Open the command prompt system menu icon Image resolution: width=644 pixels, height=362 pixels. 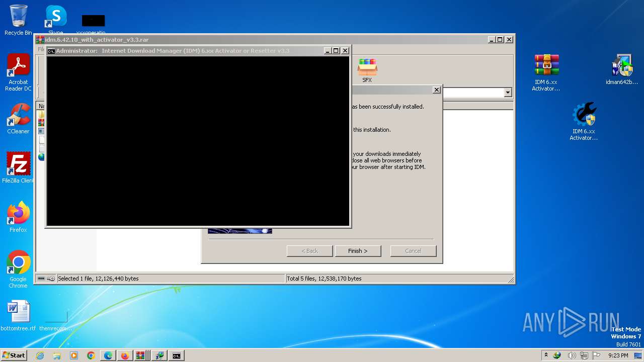coord(51,51)
